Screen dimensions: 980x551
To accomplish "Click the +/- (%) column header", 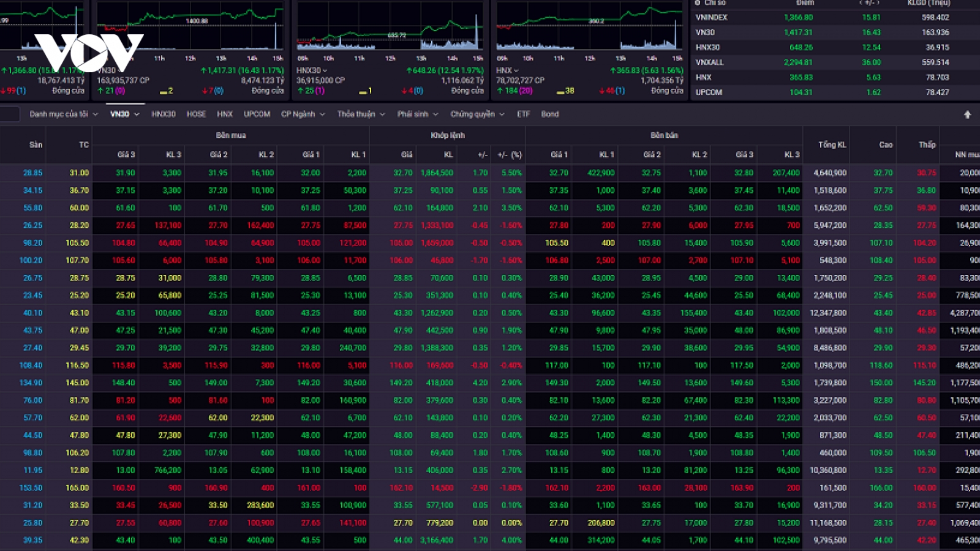I will coord(510,155).
